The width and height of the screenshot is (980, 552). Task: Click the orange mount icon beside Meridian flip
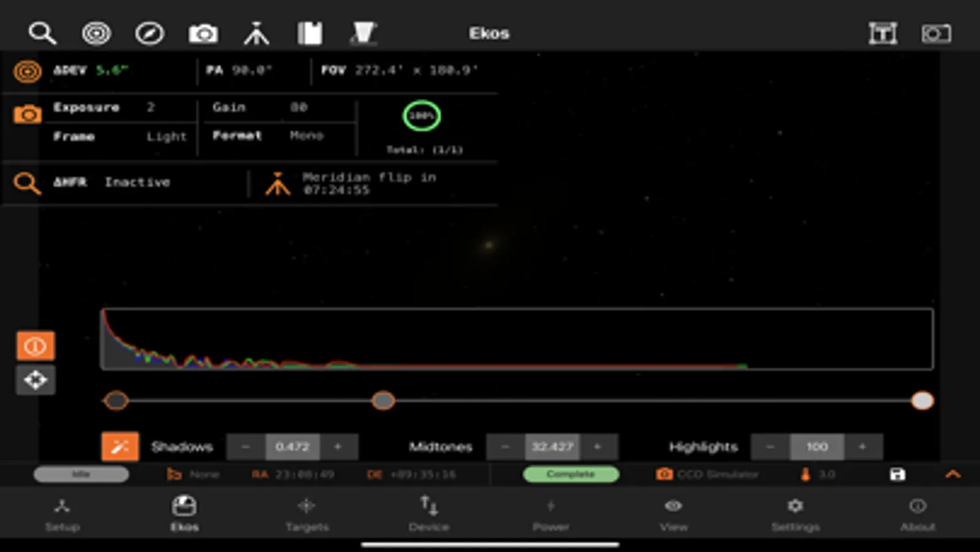tap(278, 183)
